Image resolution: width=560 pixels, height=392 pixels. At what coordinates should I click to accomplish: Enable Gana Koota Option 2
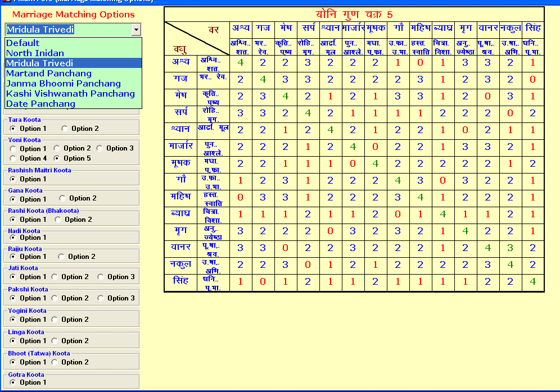pyautogui.click(x=63, y=198)
